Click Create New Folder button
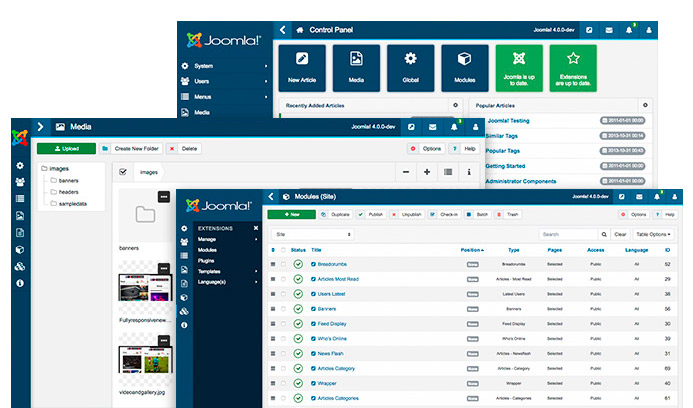Image resolution: width=693 pixels, height=408 pixels. 131,149
